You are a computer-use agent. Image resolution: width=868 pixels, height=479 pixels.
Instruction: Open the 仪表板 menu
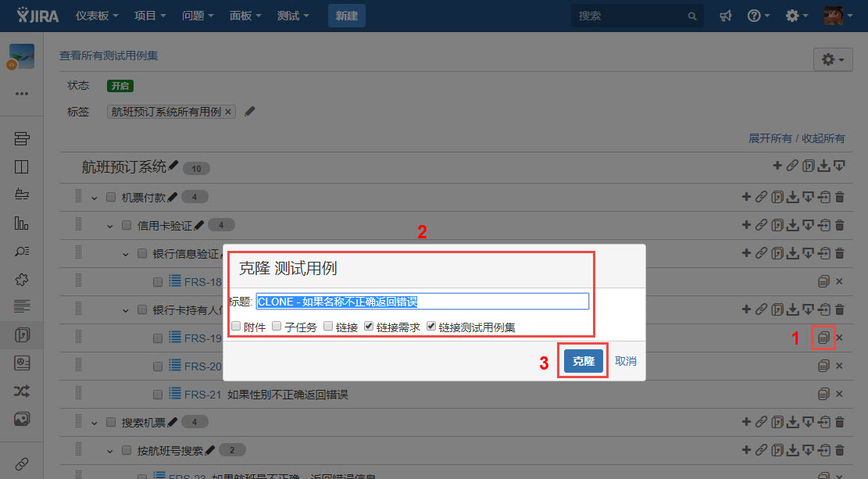click(97, 16)
